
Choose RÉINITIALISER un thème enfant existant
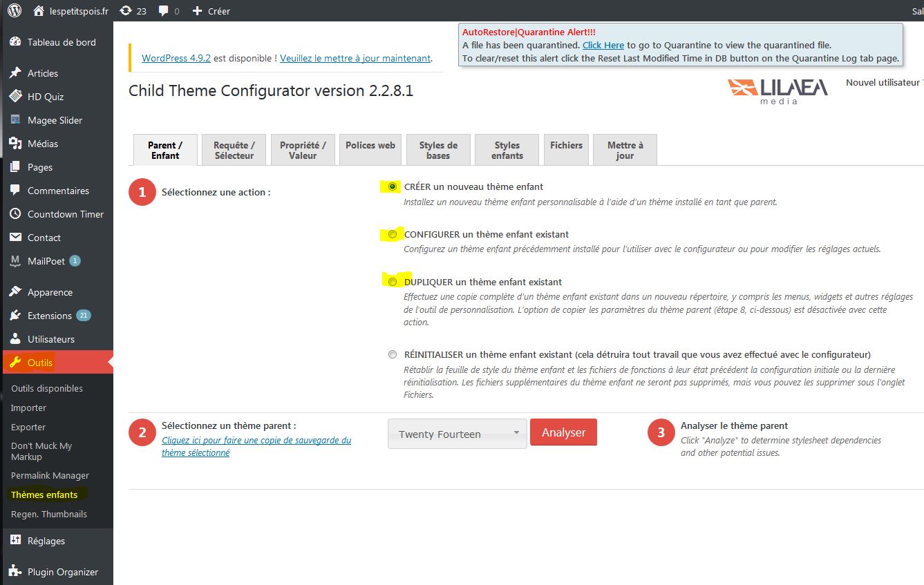click(x=393, y=354)
